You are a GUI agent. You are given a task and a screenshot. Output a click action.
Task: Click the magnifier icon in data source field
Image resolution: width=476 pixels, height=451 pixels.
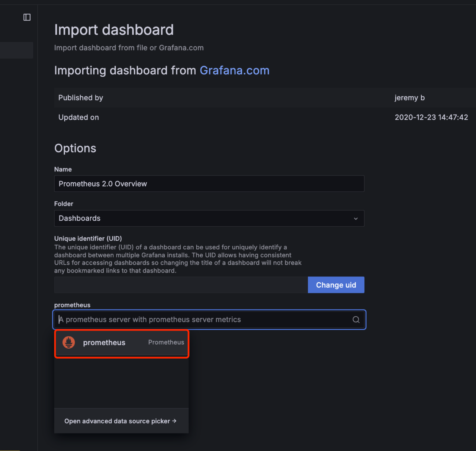coord(356,320)
